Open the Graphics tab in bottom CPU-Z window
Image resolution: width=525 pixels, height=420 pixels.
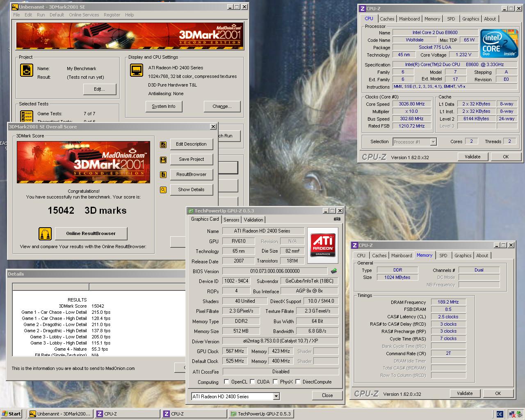click(463, 256)
